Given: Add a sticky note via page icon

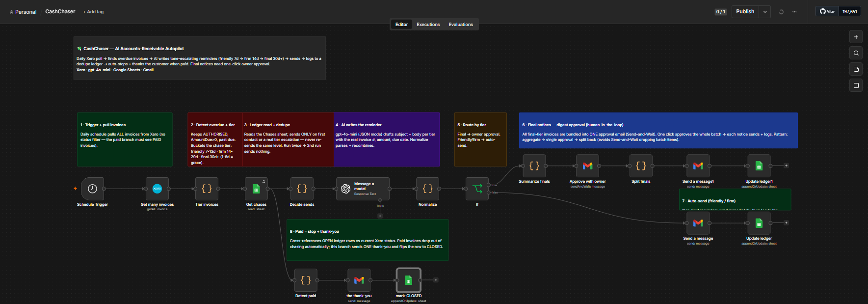Looking at the screenshot, I should [x=856, y=69].
